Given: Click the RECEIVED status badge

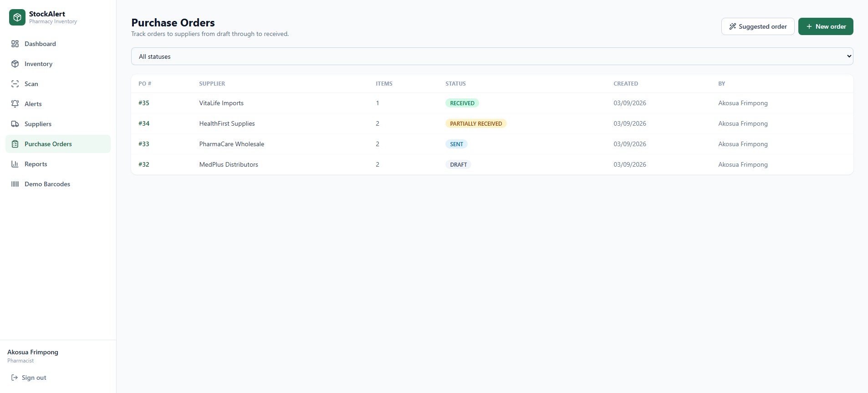Looking at the screenshot, I should (462, 103).
